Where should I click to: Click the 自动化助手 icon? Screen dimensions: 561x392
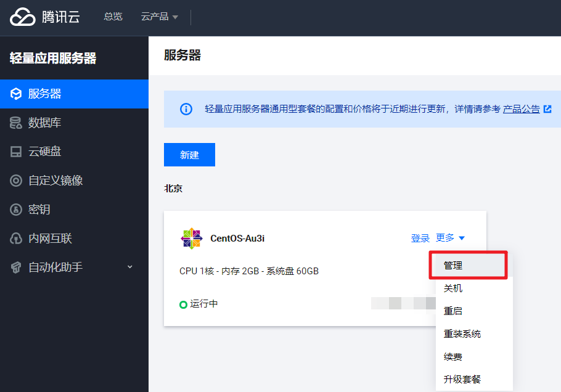(x=16, y=267)
